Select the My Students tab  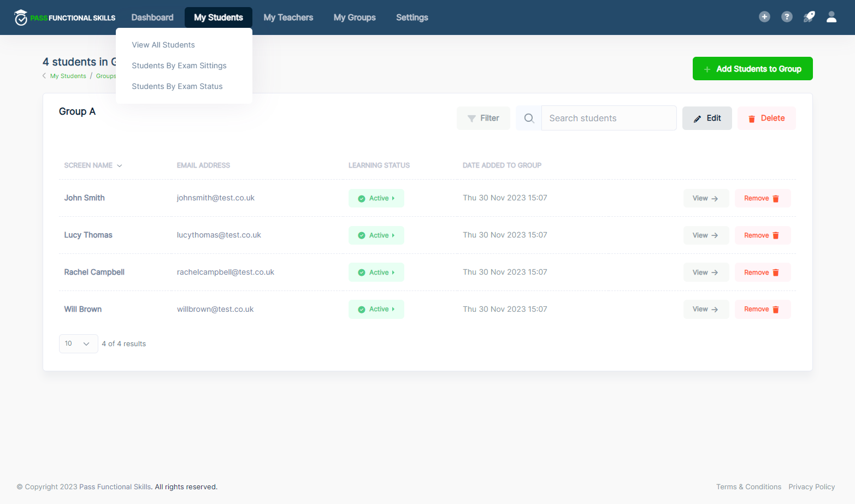point(219,17)
